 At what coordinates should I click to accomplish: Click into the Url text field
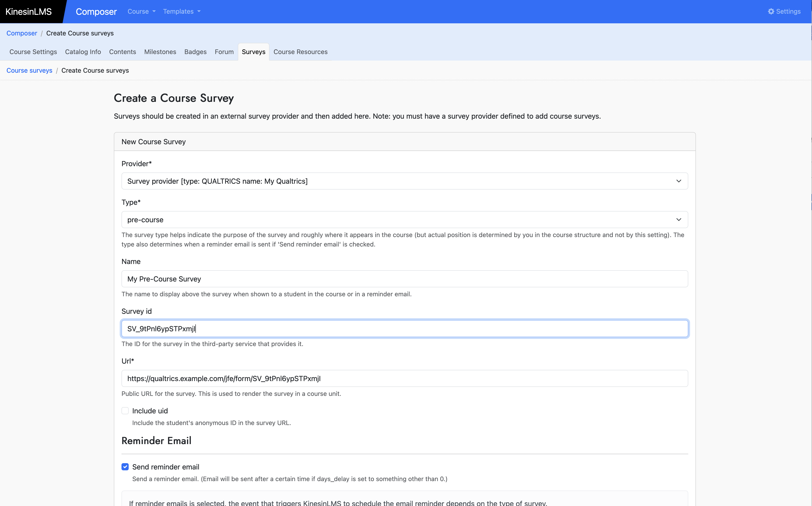point(404,379)
